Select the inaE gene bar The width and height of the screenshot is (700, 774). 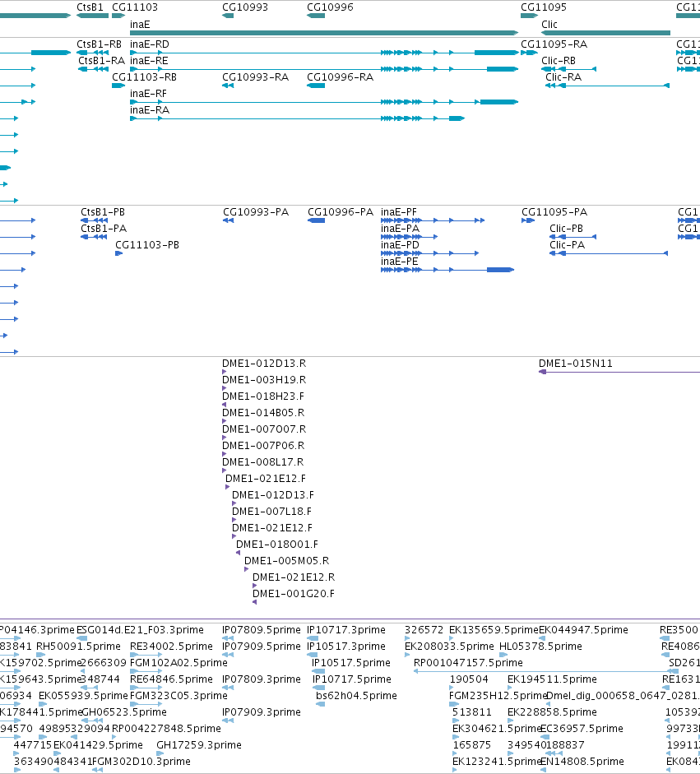click(324, 33)
